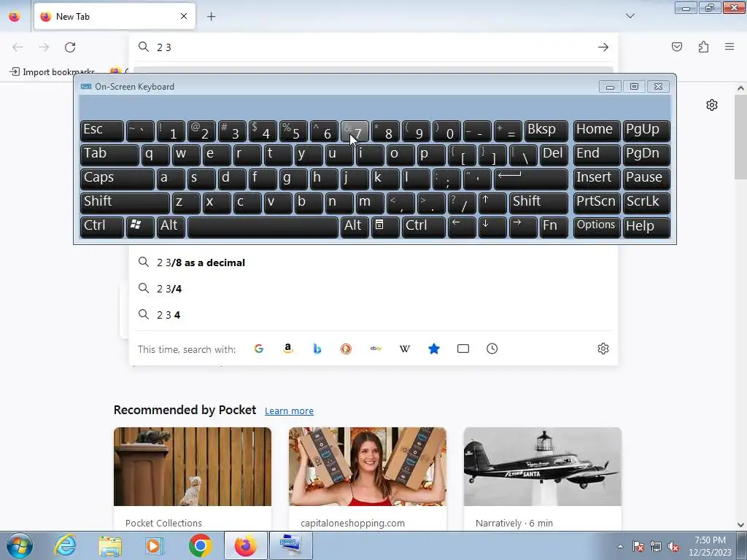
Task: Toggle the right Ctrl key
Action: coord(424,226)
